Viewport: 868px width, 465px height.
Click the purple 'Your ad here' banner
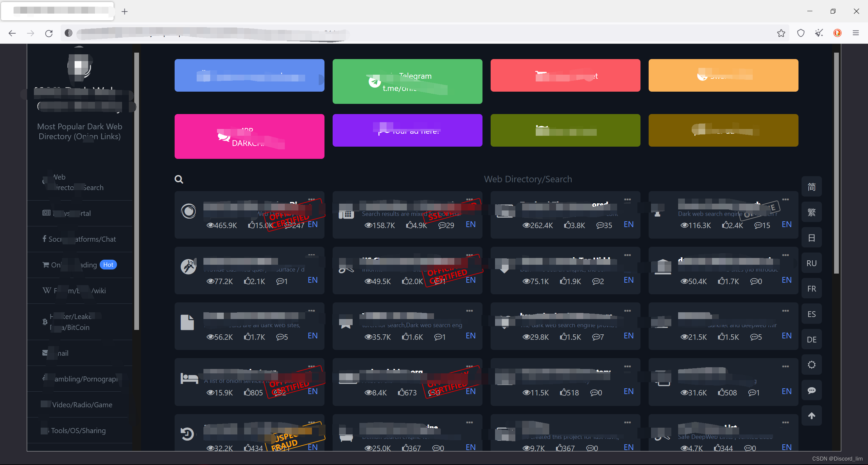coord(407,130)
